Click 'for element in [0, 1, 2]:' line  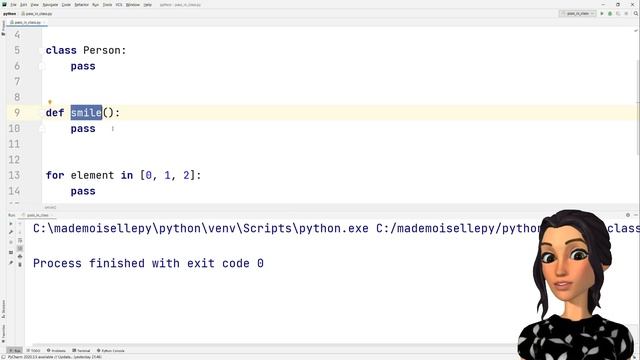click(x=123, y=175)
